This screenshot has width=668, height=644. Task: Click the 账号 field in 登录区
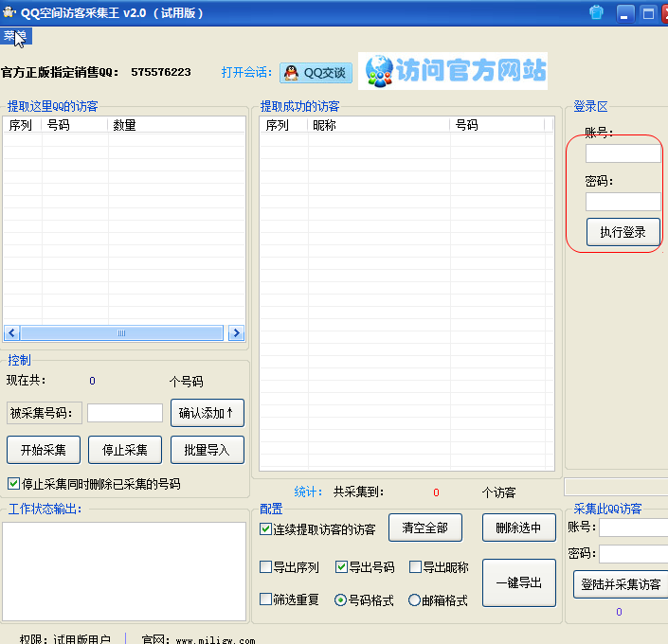pos(623,153)
